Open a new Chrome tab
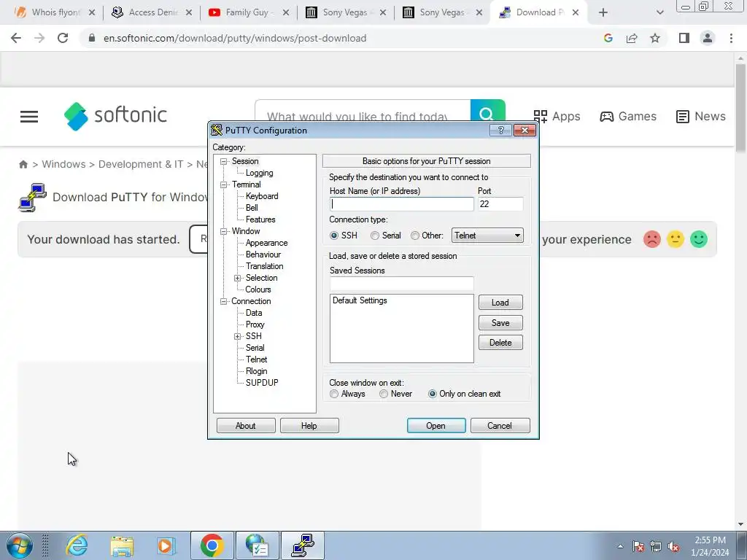 click(x=603, y=12)
